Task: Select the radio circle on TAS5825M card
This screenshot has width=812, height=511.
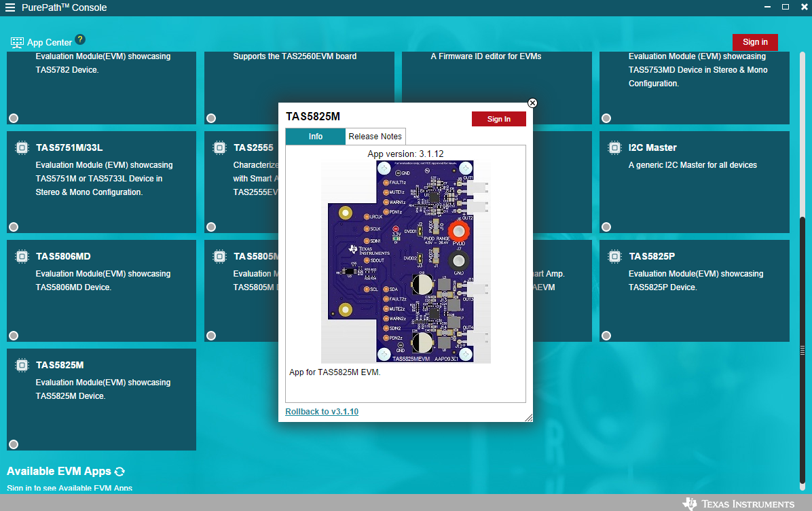Action: click(x=14, y=444)
